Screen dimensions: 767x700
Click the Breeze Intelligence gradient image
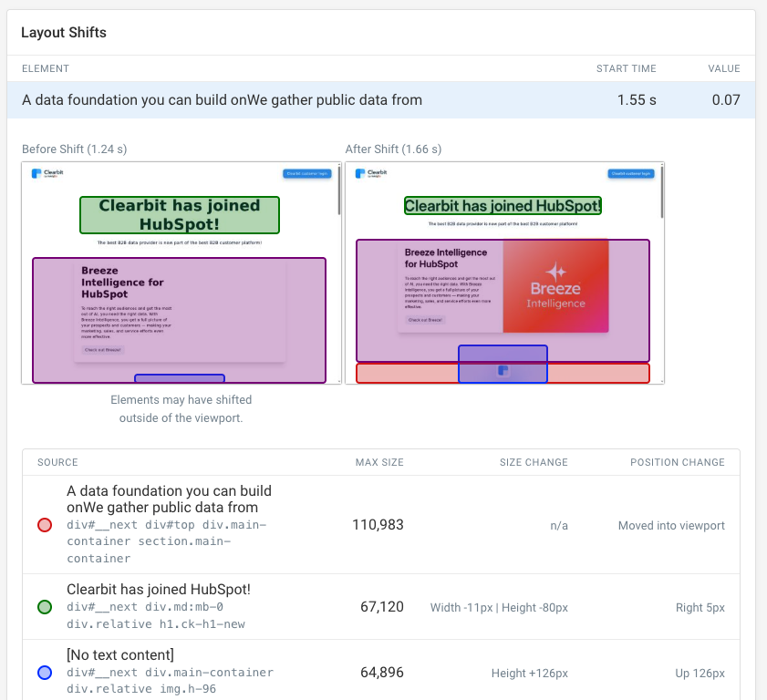click(555, 285)
